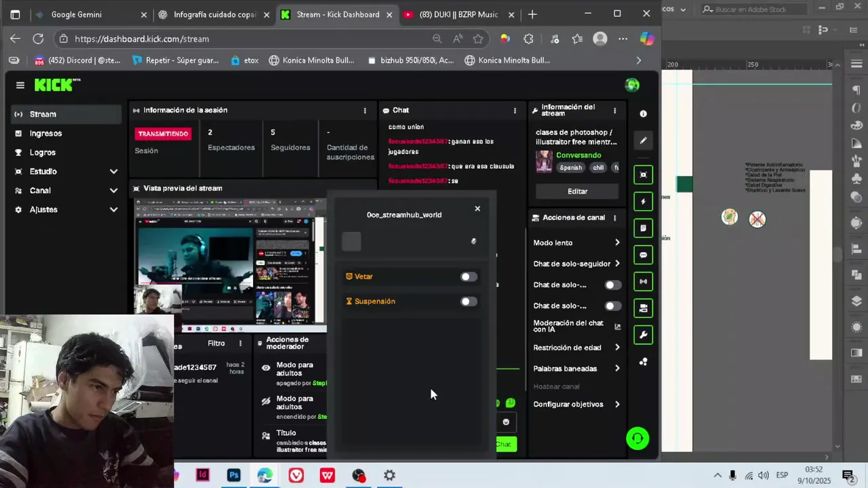
Task: Open Acciones de canal three-dot menu
Action: [x=615, y=218]
